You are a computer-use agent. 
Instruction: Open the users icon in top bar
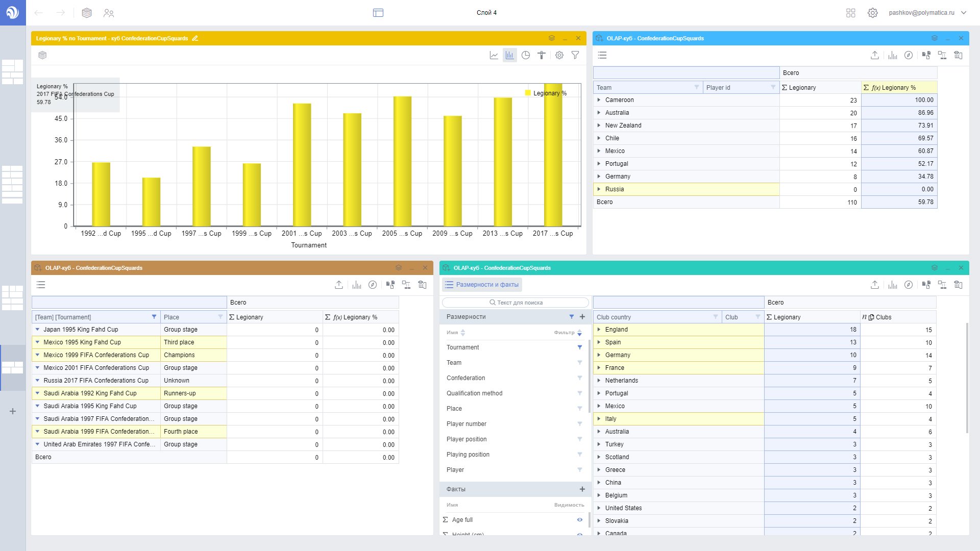(x=109, y=13)
